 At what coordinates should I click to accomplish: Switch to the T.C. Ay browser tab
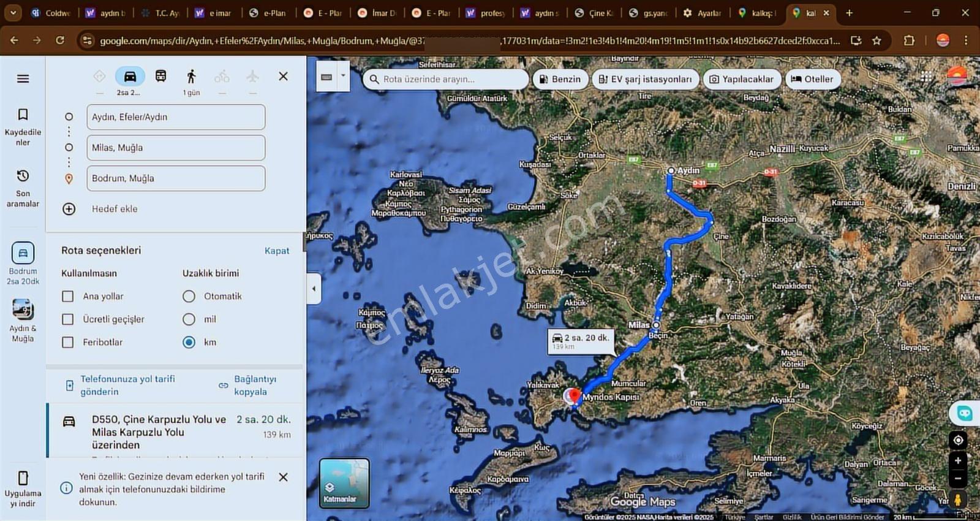(160, 13)
